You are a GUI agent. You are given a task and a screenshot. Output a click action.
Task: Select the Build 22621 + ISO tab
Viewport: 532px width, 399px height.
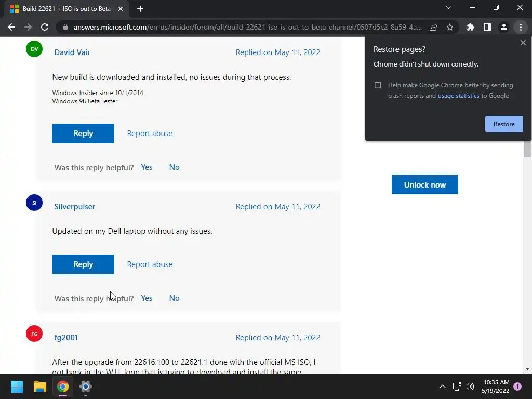point(66,9)
